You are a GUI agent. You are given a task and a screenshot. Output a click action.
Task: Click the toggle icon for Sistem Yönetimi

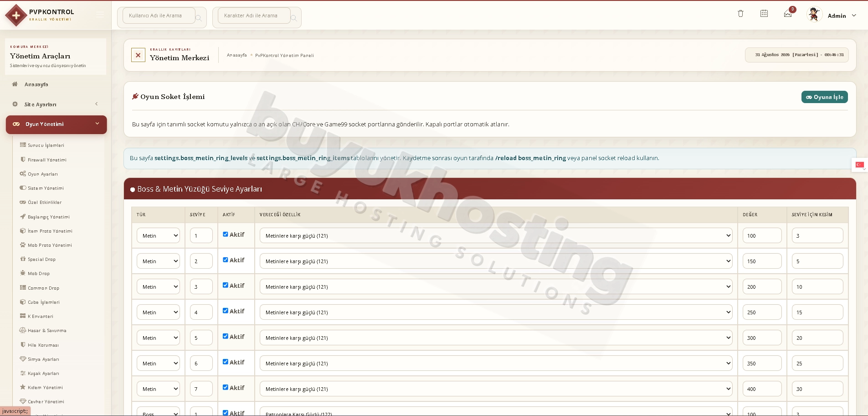click(23, 188)
